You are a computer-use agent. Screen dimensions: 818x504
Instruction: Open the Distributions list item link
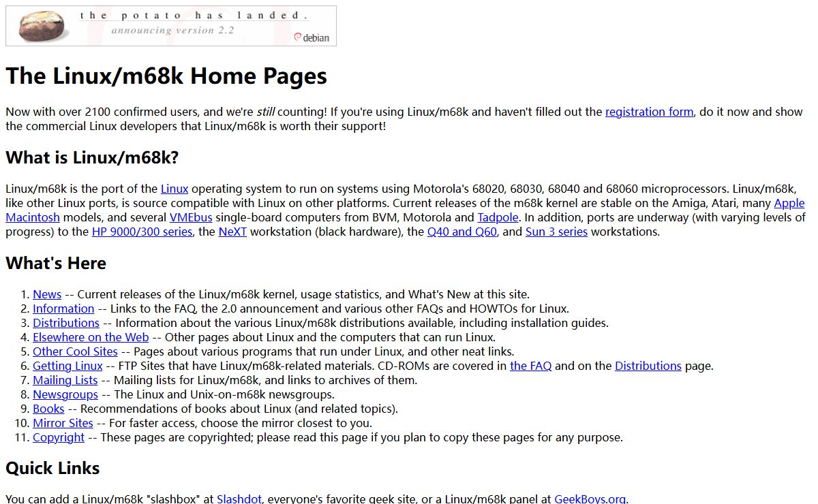66,323
